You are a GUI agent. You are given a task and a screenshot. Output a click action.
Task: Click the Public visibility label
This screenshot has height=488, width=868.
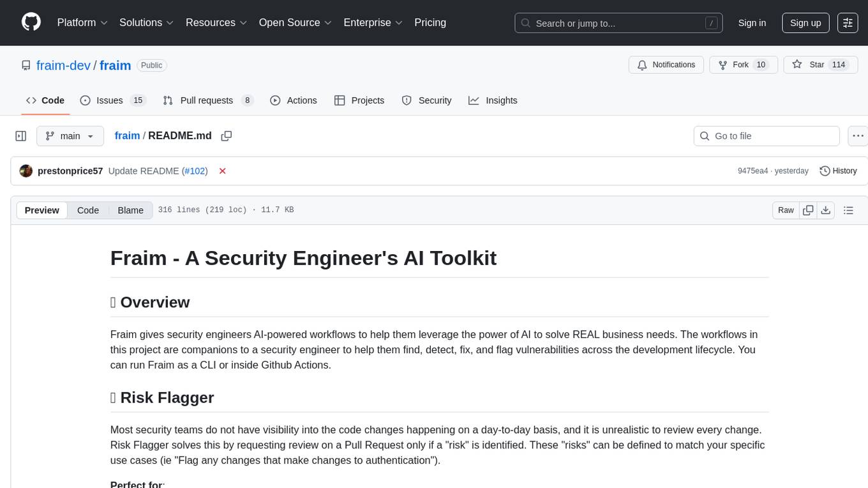[151, 65]
